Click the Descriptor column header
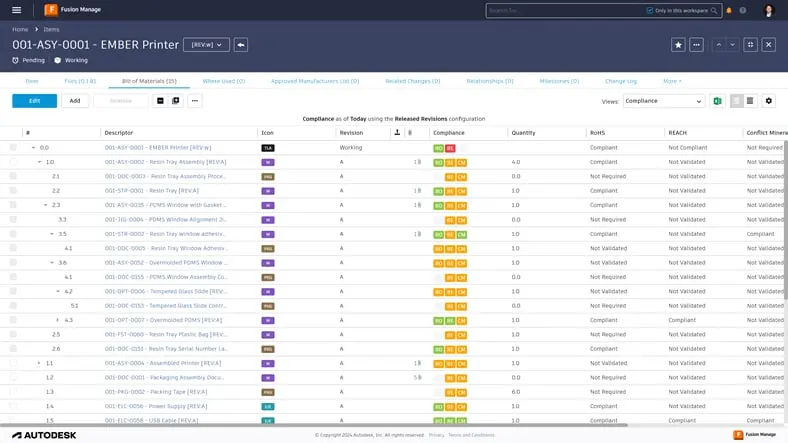This screenshot has width=788, height=443. point(119,133)
